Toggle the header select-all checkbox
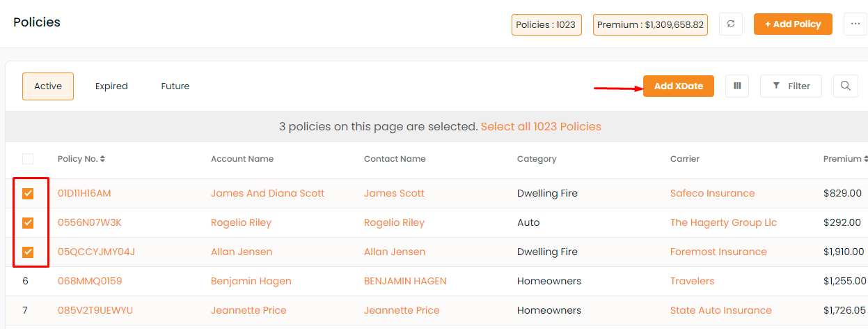Viewport: 868px width, 329px height. click(x=28, y=159)
